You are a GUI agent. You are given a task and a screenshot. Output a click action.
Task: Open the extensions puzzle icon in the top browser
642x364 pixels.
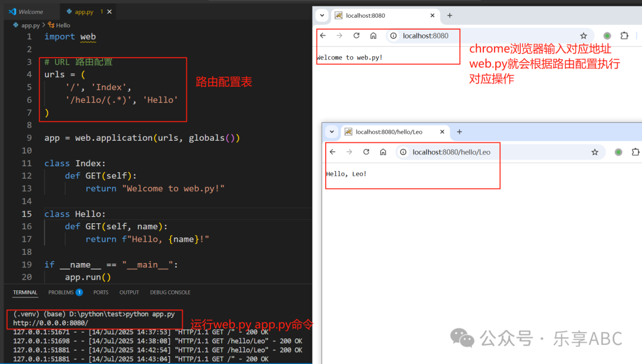(624, 36)
